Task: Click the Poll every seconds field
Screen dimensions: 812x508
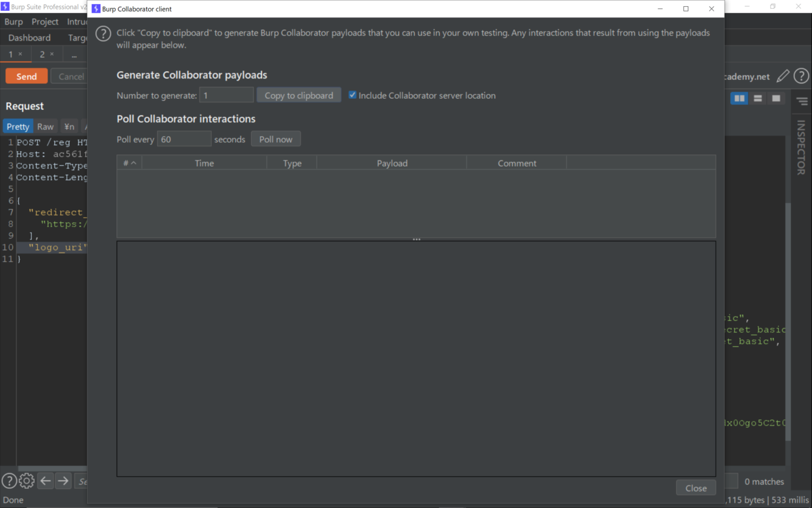Action: (184, 139)
